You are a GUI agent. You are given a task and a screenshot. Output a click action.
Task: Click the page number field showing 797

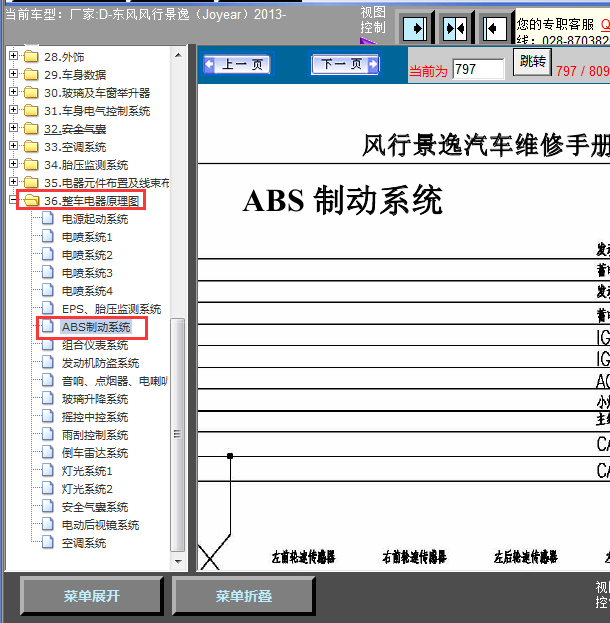tap(478, 69)
